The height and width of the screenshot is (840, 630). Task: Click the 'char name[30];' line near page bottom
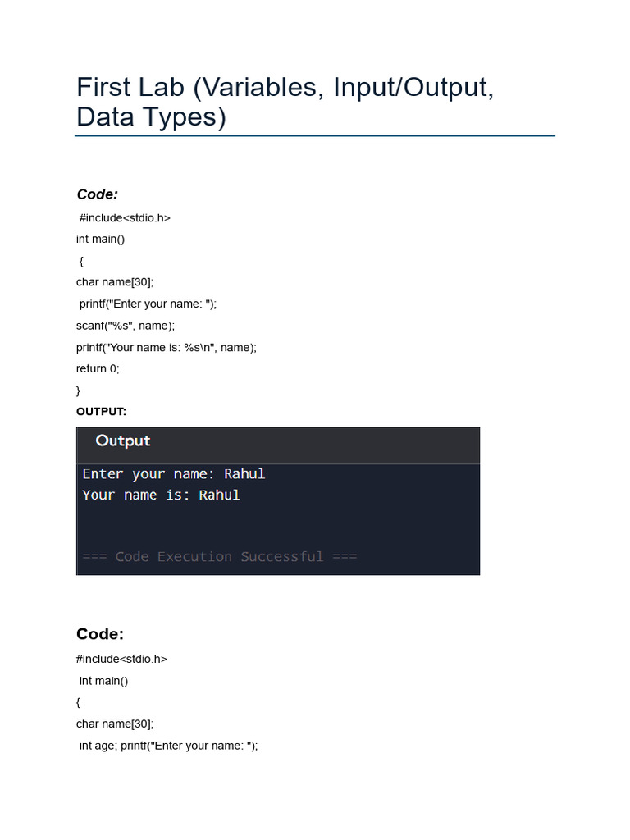pyautogui.click(x=115, y=724)
